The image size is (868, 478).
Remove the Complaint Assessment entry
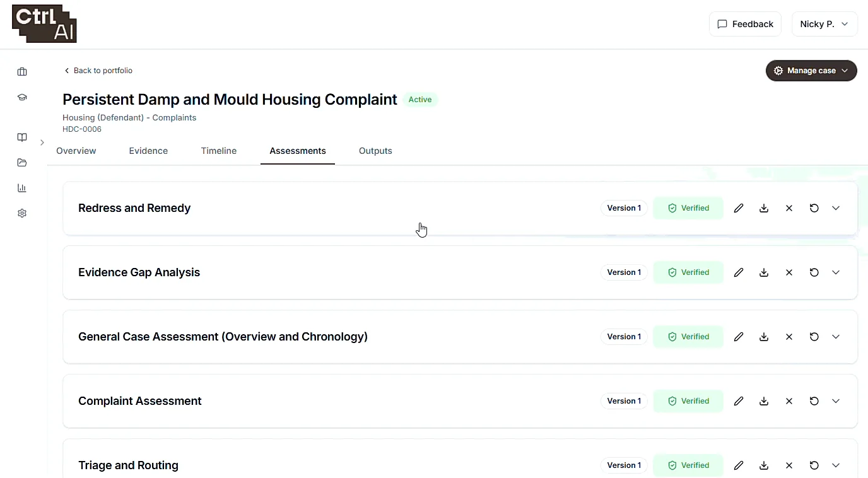tap(789, 401)
